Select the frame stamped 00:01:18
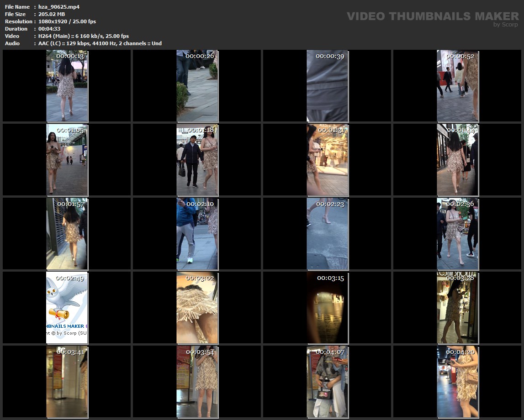Image resolution: width=524 pixels, height=420 pixels. (197, 160)
